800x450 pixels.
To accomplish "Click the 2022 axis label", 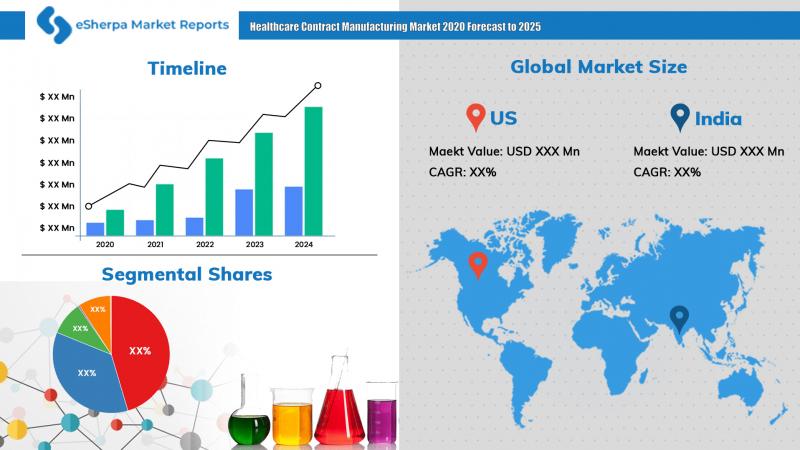I will [x=205, y=244].
